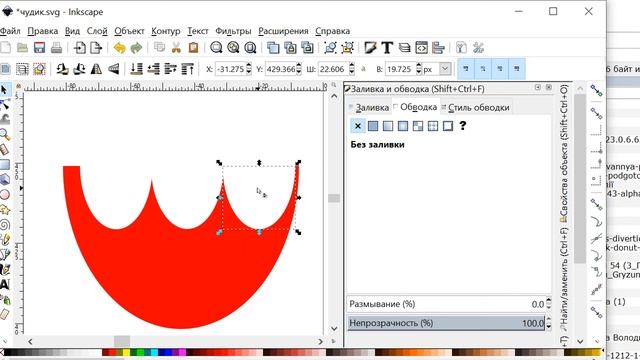Ungroup objects using the toolbar icon
This screenshot has width=640, height=360.
pos(347,48)
